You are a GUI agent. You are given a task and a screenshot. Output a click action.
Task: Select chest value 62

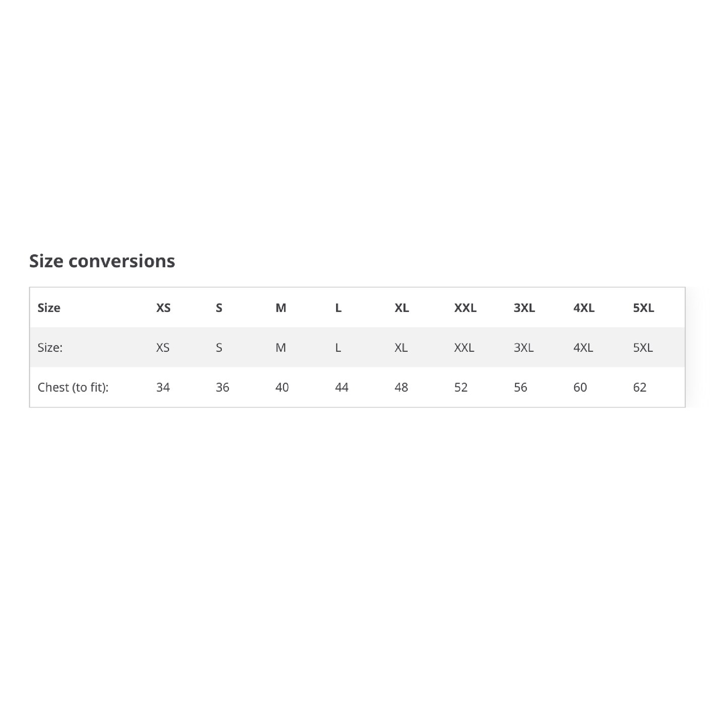coord(639,387)
